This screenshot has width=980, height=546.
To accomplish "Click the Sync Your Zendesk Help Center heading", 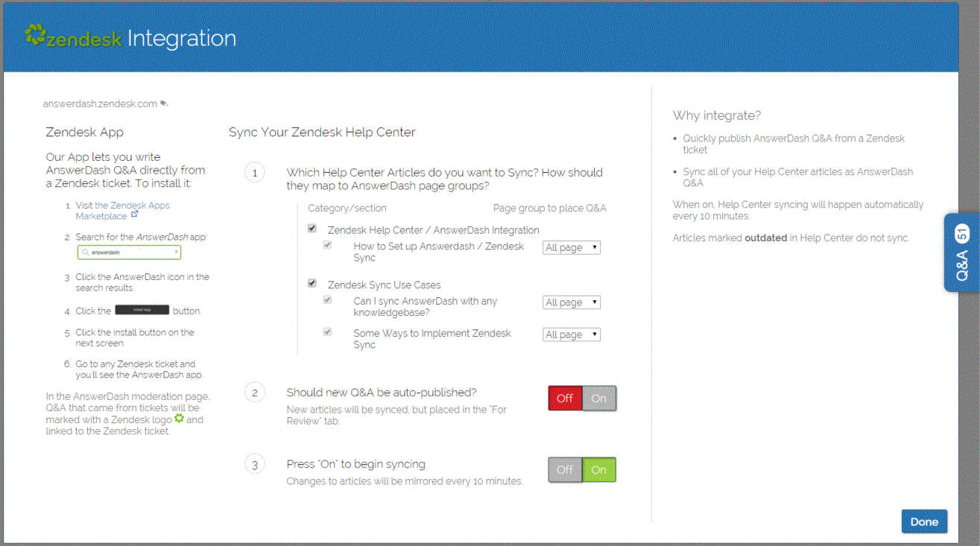I will 322,133.
